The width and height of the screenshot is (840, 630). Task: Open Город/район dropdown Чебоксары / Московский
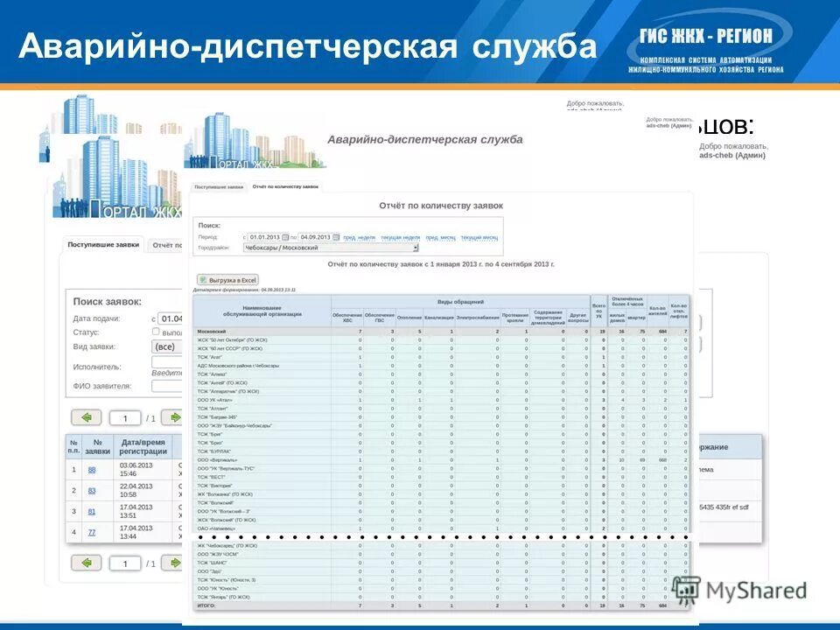point(331,248)
